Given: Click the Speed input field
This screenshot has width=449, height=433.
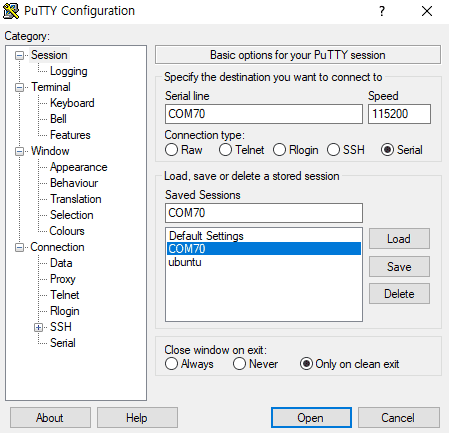Looking at the screenshot, I should tap(399, 114).
